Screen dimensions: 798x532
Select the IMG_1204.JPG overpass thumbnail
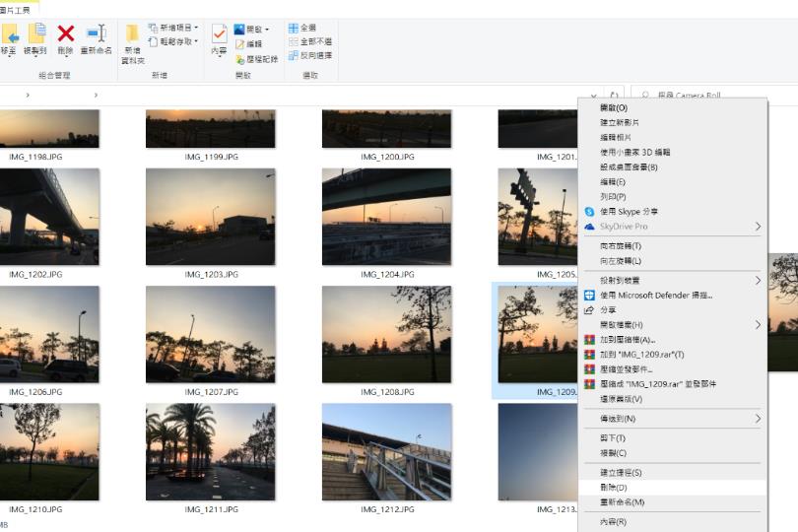pos(387,217)
